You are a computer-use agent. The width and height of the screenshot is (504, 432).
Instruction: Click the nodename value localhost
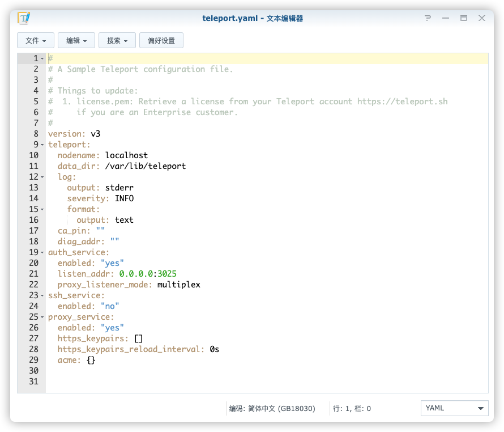pyautogui.click(x=126, y=155)
